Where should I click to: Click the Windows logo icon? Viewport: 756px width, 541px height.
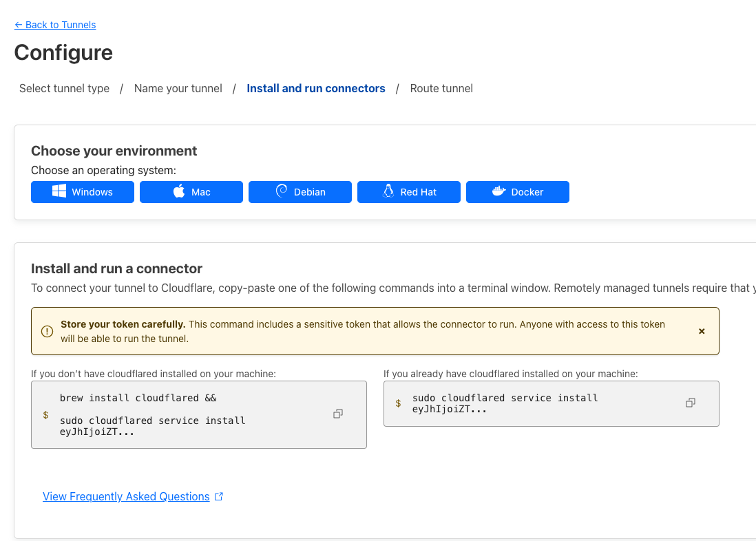pos(59,191)
